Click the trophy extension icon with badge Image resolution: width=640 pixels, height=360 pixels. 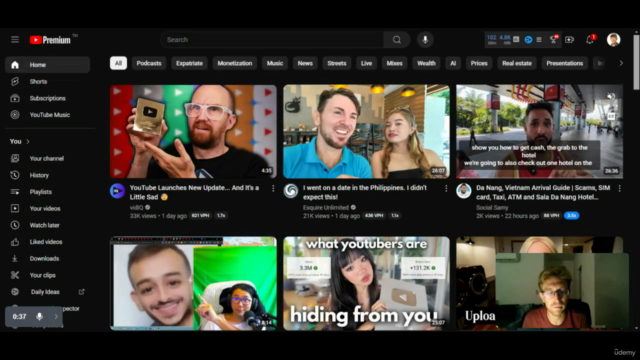tap(553, 40)
